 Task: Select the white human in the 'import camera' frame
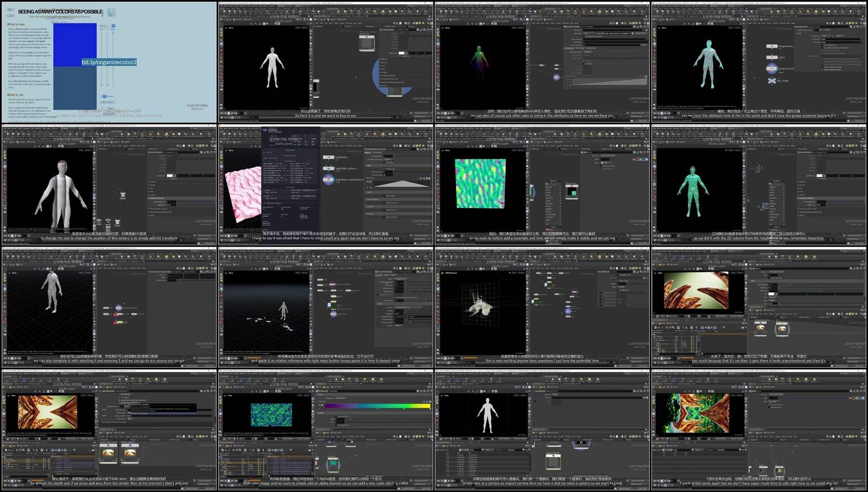point(487,415)
